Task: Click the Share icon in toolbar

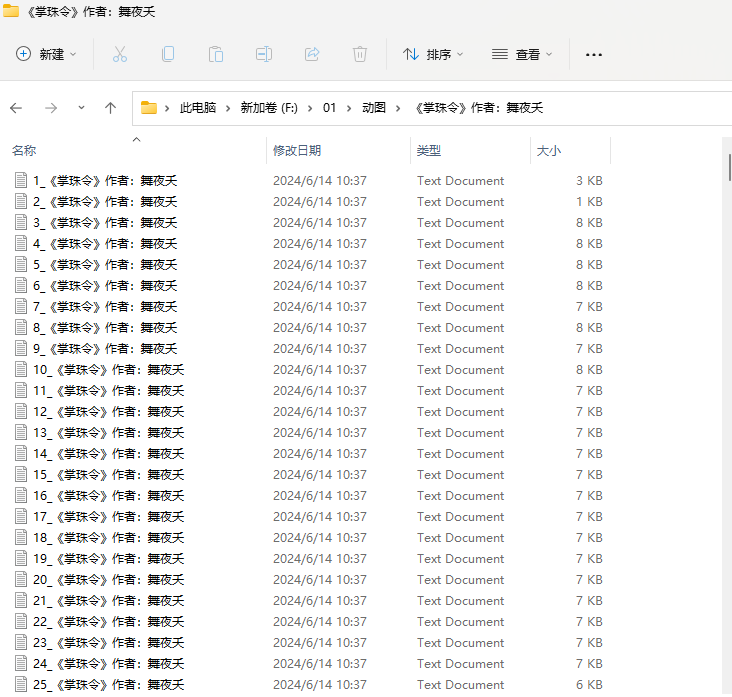Action: (311, 54)
